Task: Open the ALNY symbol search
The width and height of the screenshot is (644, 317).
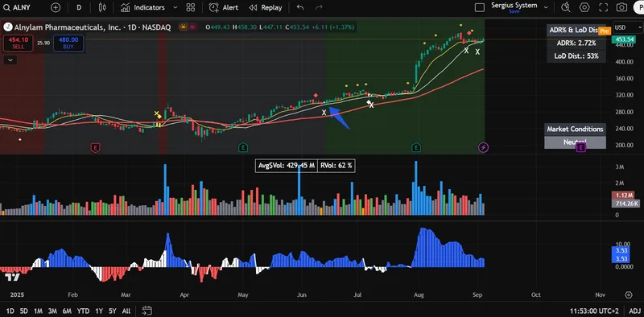Action: 17,7
